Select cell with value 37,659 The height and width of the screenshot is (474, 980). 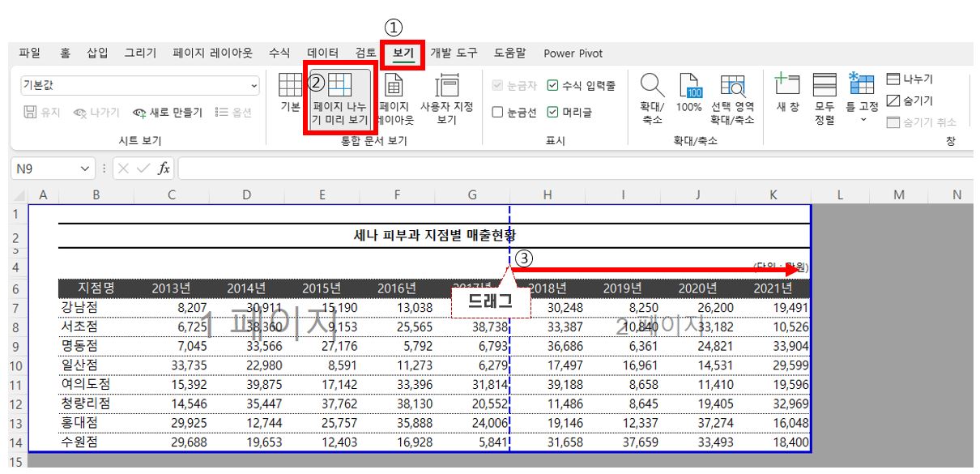(x=623, y=442)
